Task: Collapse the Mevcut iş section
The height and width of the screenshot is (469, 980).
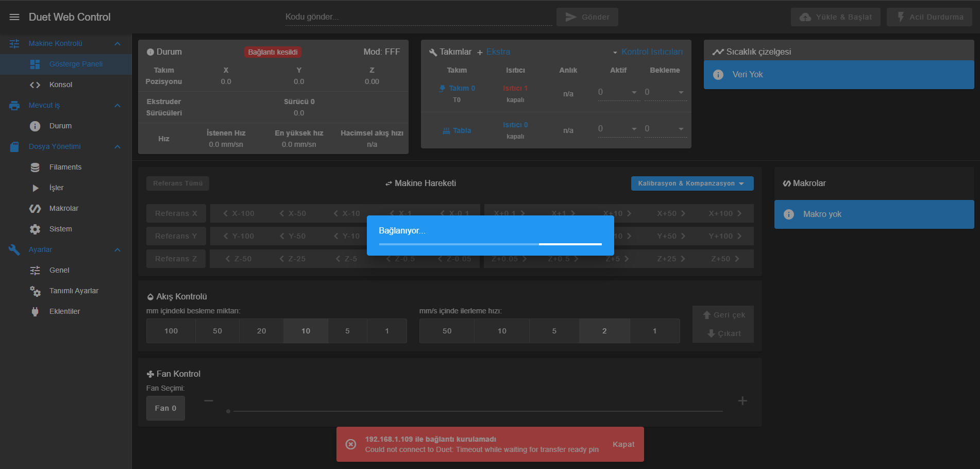Action: point(117,106)
